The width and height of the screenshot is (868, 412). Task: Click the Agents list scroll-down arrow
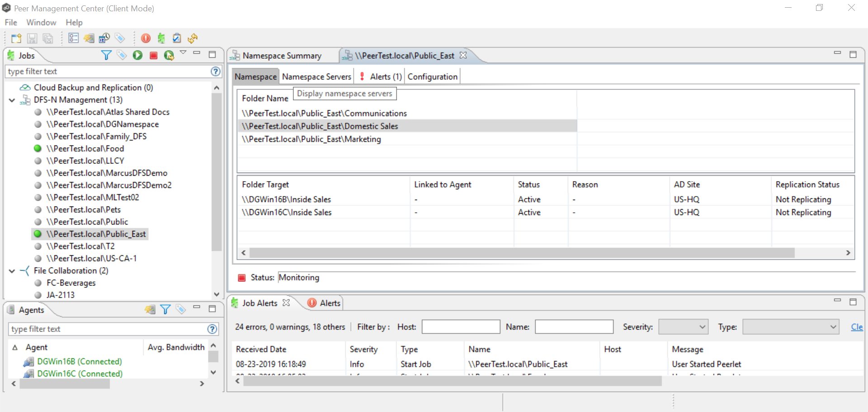[213, 372]
